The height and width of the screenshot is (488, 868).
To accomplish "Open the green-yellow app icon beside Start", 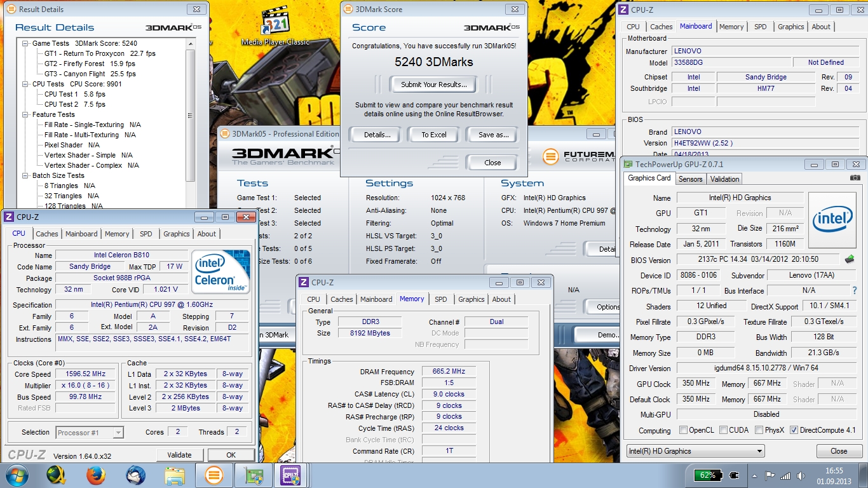I will point(57,475).
